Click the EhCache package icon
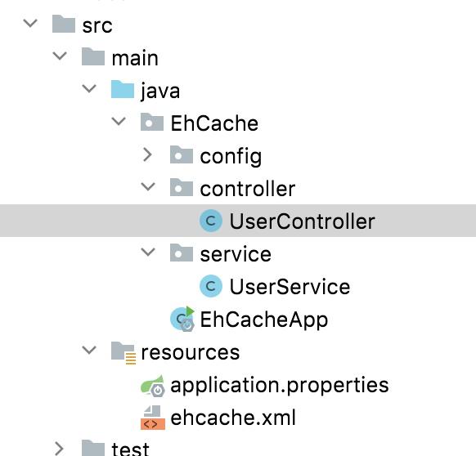 coord(152,122)
